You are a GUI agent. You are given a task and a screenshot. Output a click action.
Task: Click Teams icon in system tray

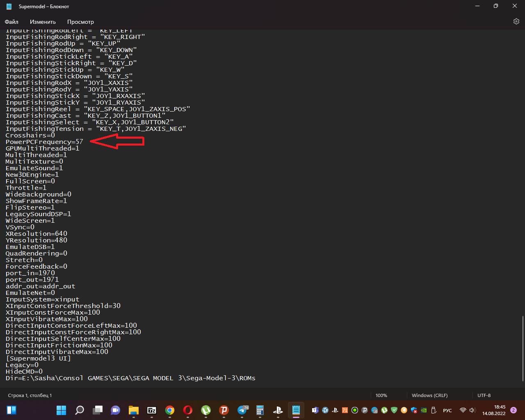[315, 410]
